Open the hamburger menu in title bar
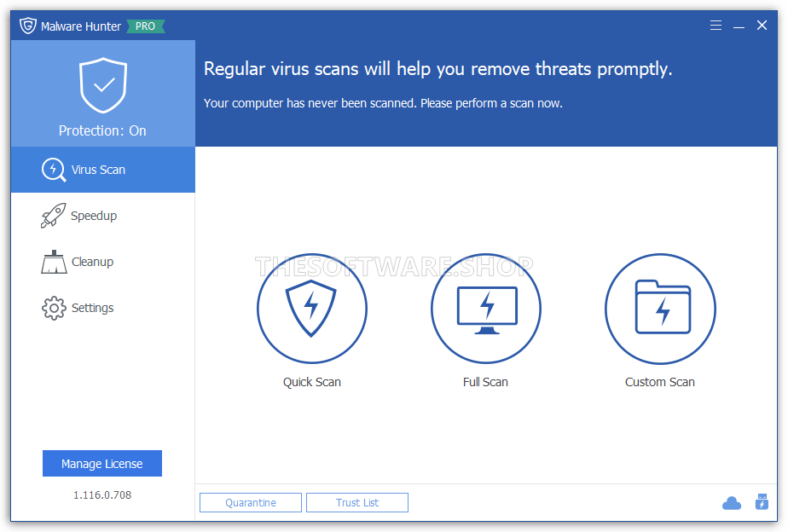Viewport: 788px width, 532px height. click(x=716, y=25)
